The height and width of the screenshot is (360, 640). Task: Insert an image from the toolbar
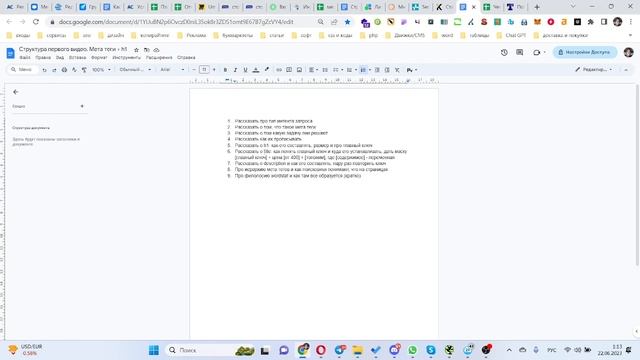pos(299,70)
